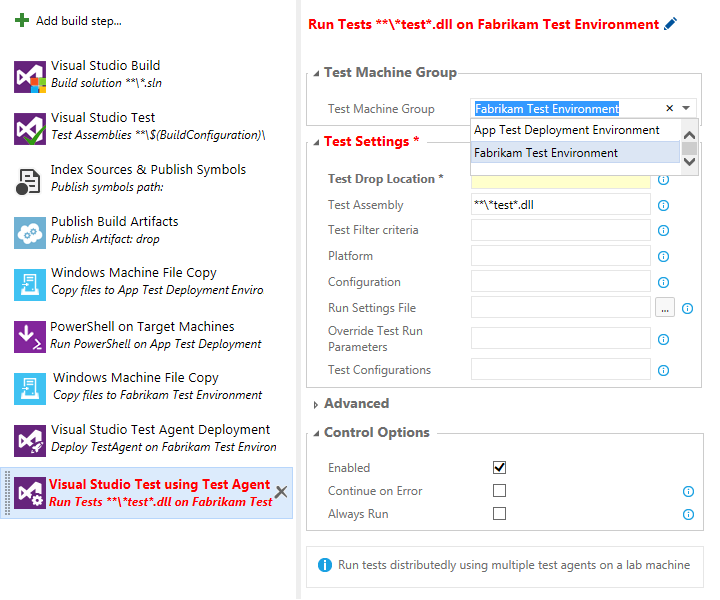Remove the Visual Studio Test using Test Agent step

click(x=281, y=492)
